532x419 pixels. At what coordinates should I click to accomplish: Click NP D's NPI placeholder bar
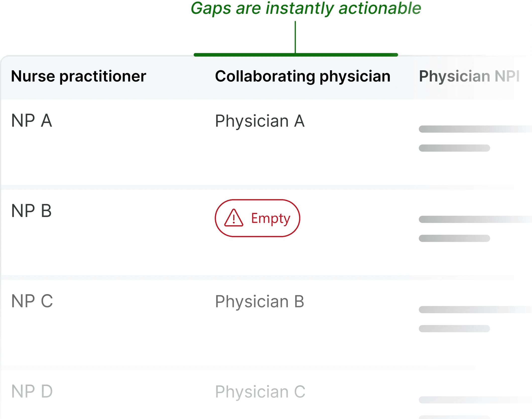click(475, 400)
